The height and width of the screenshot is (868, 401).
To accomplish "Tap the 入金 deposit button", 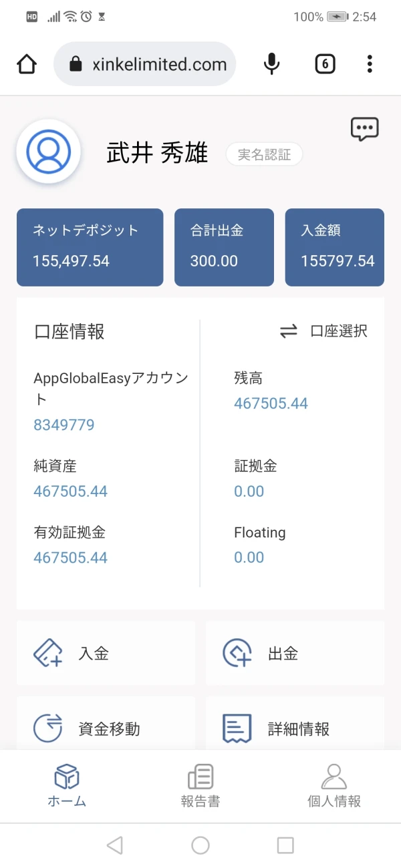I will coord(106,653).
